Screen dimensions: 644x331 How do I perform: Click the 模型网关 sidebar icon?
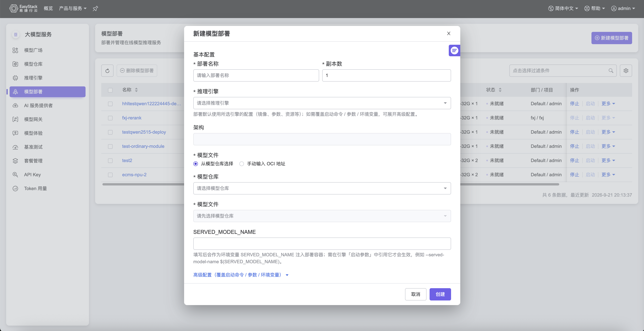15,119
